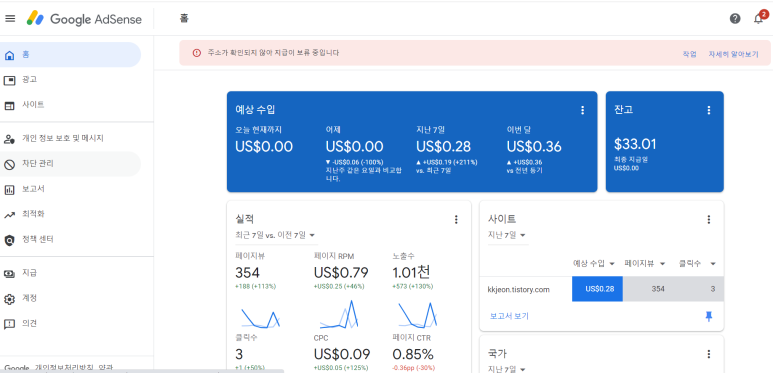773x373 pixels.
Task: Click the 계정 gear icon
Action: pos(9,299)
